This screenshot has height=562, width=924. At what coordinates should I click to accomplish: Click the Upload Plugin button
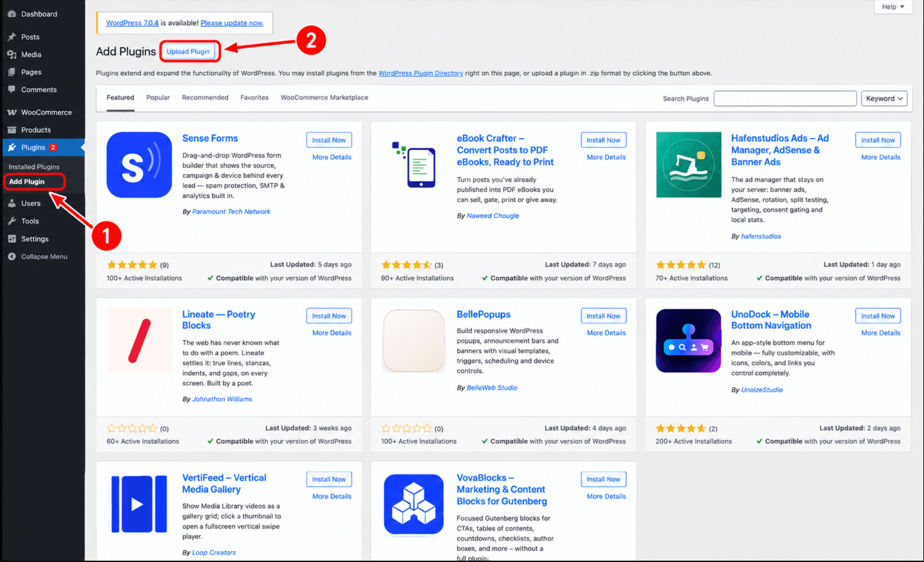pyautogui.click(x=188, y=52)
